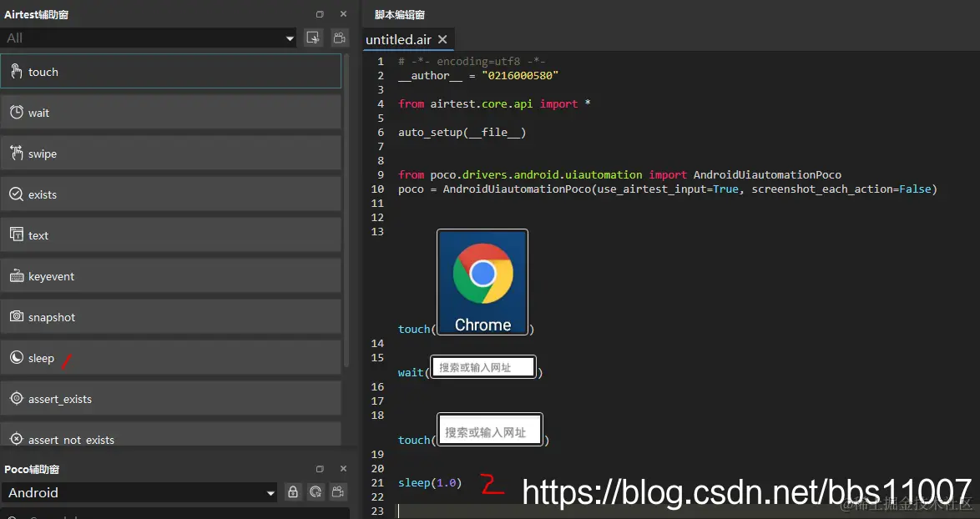Click the snapshot camera icon

point(16,316)
